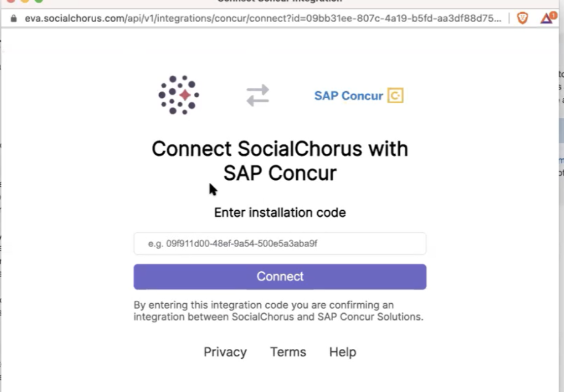
Task: Click the gray sync arrows icon between logos
Action: [x=257, y=95]
